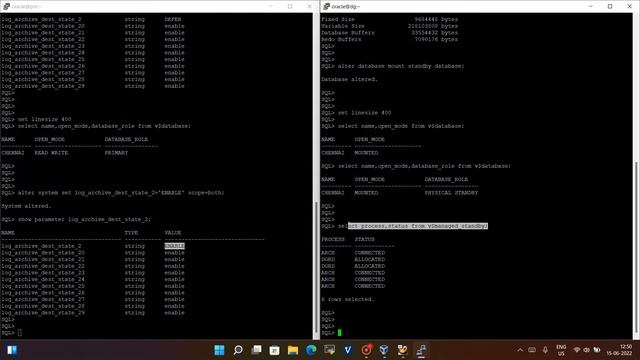Click the 'Database altered.' message

coord(349,79)
